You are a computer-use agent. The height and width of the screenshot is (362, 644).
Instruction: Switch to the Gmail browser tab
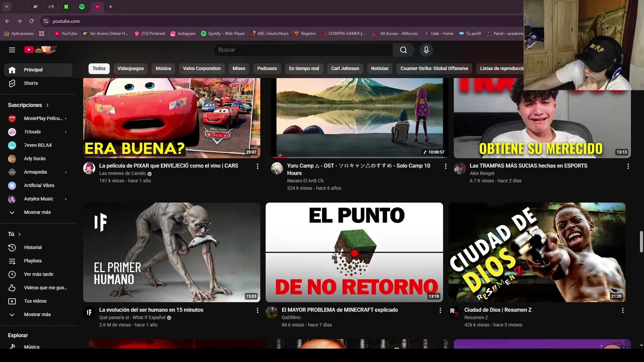[x=51, y=7]
